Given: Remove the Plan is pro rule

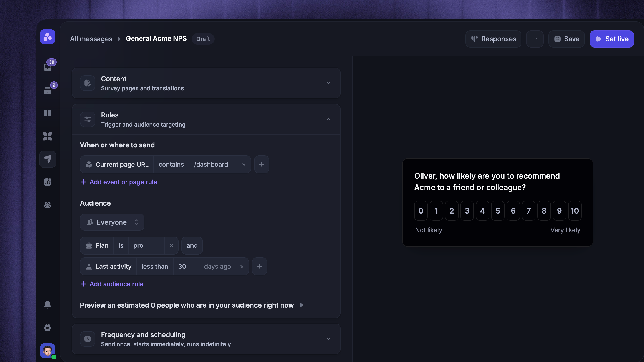Looking at the screenshot, I should (x=172, y=246).
